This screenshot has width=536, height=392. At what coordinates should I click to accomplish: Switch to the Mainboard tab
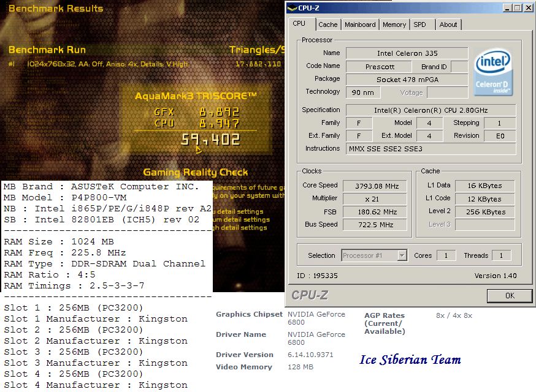click(360, 24)
